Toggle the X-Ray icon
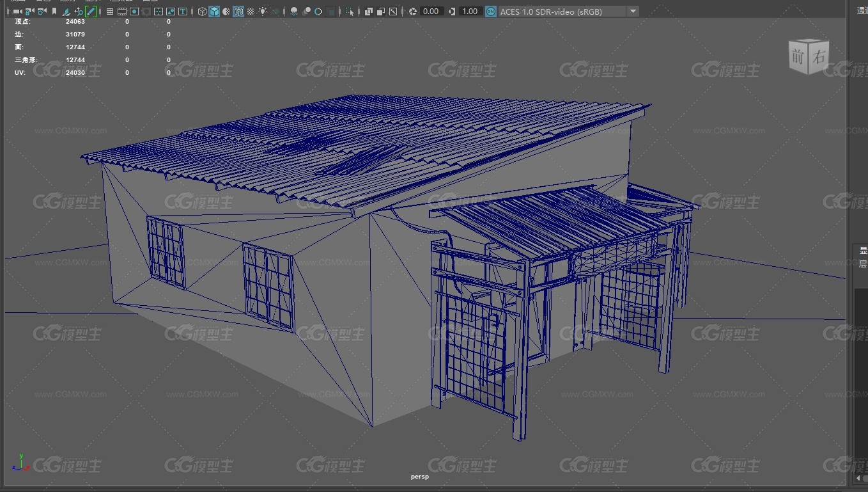868x492 pixels. [368, 12]
